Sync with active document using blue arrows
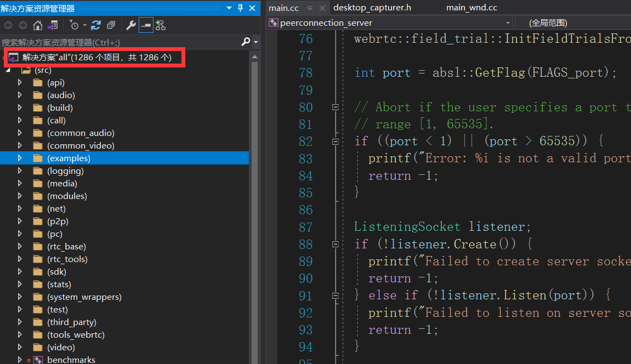Viewport: 631px width, 364px height. (96, 25)
